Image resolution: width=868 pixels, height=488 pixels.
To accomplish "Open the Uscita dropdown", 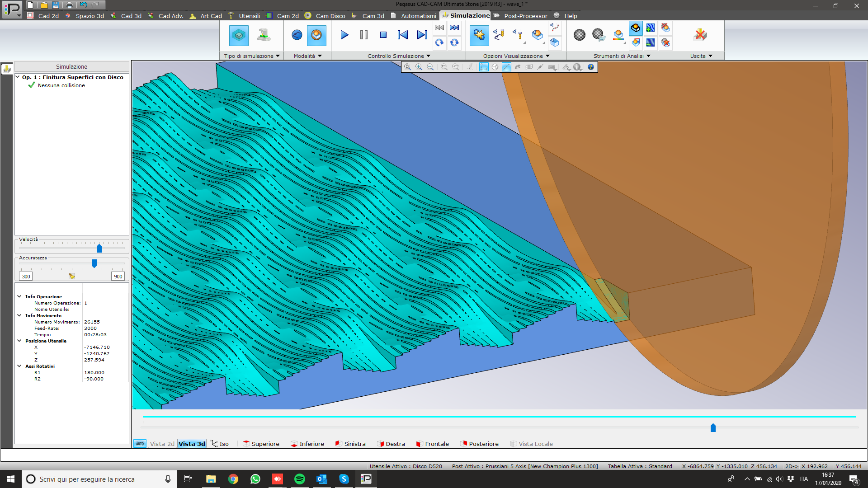I will tap(701, 56).
